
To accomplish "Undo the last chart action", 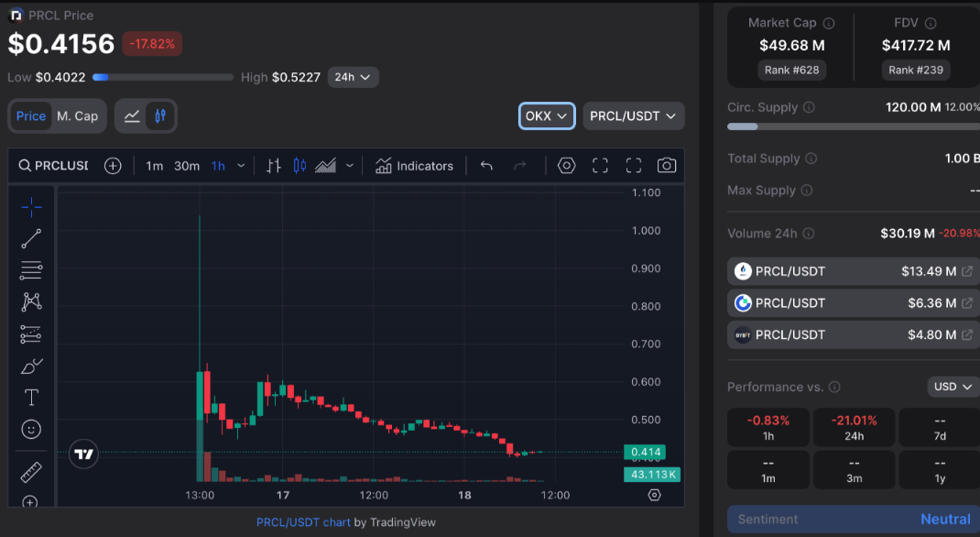I will coord(487,166).
